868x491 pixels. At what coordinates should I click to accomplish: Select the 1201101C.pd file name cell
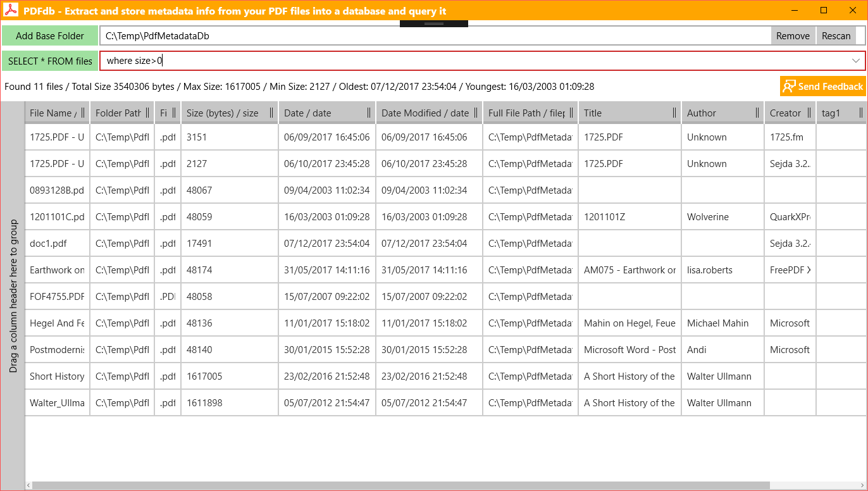(x=58, y=217)
